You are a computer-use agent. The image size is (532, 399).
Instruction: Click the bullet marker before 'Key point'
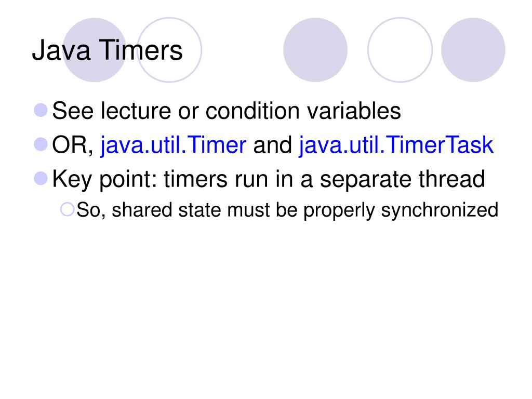pos(41,179)
